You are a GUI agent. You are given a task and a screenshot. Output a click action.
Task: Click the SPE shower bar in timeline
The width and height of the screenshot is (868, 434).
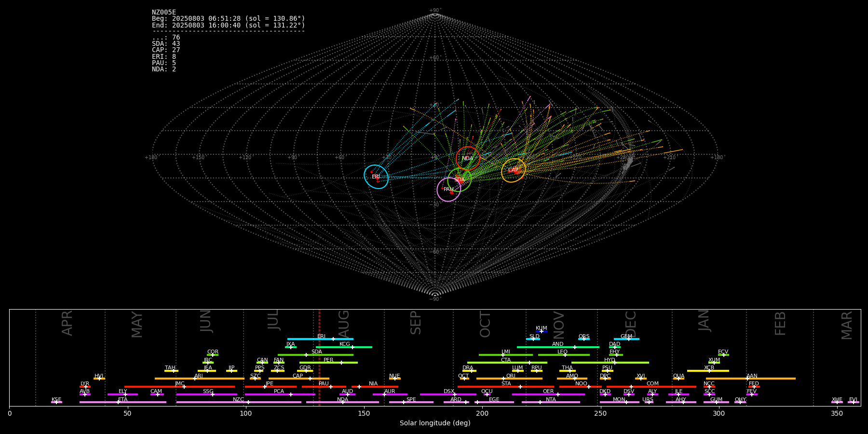click(411, 402)
